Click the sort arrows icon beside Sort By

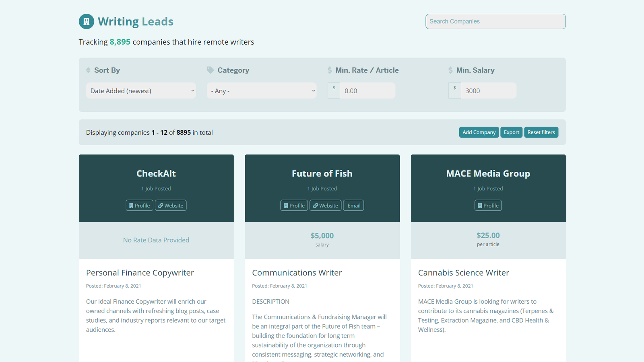click(88, 70)
